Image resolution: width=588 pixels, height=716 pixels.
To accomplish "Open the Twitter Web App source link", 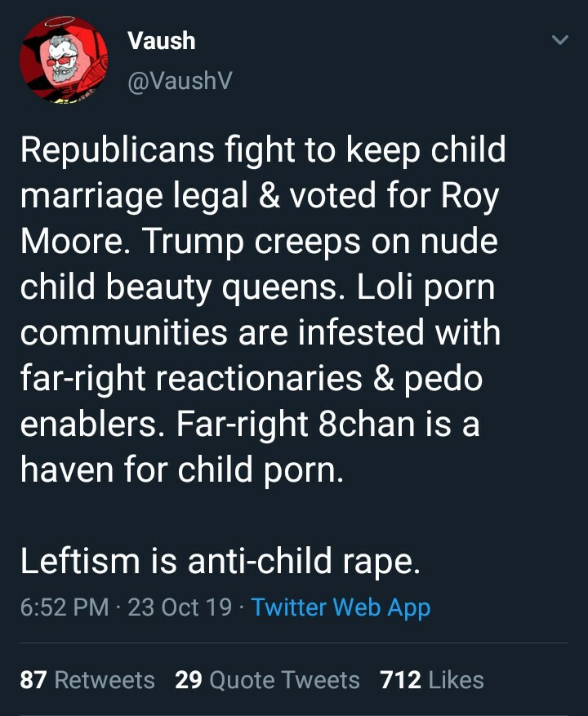I will click(x=341, y=607).
